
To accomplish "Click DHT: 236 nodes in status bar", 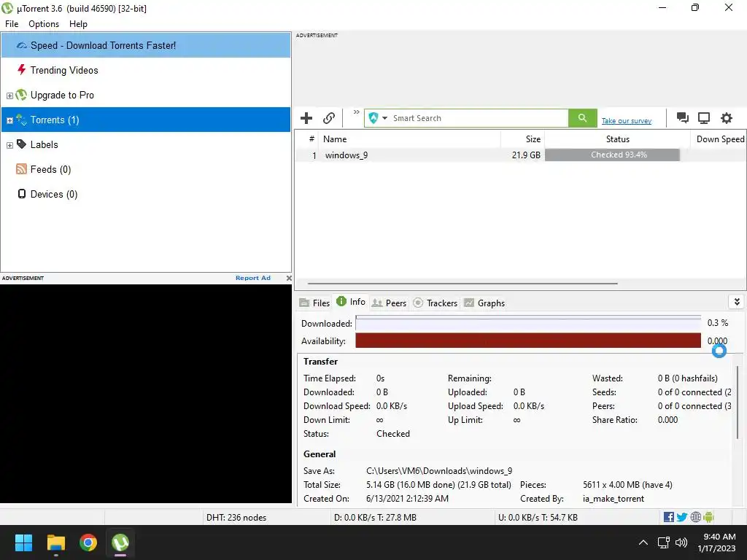I will coord(236,517).
